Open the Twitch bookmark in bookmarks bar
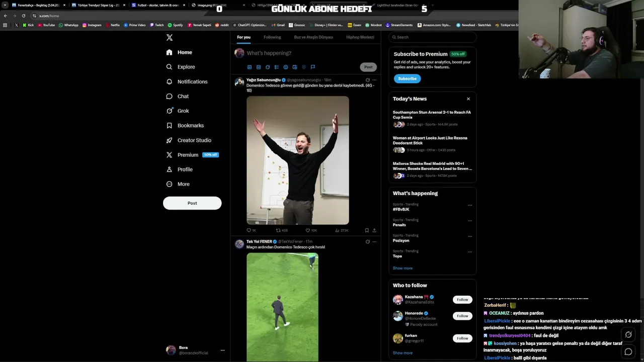 point(157,25)
